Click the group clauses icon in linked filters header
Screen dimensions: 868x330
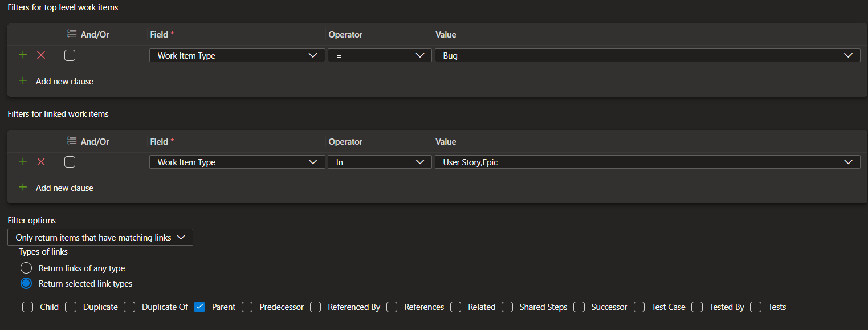pos(72,141)
